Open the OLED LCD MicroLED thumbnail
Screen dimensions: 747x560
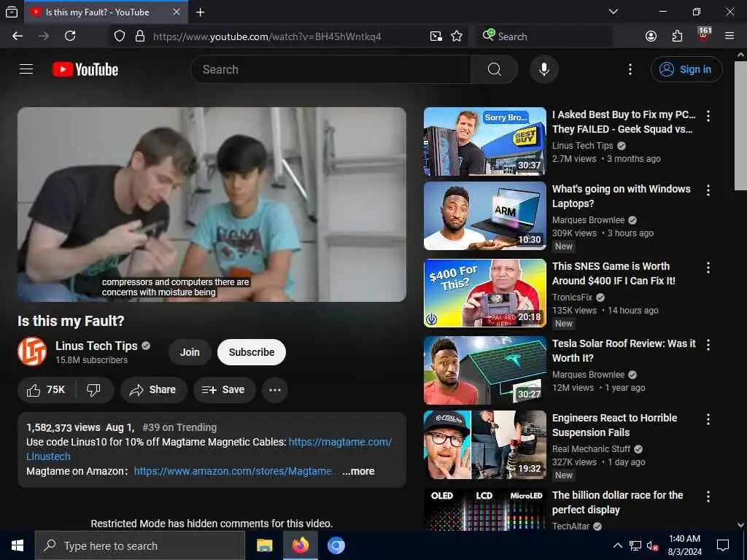485,509
